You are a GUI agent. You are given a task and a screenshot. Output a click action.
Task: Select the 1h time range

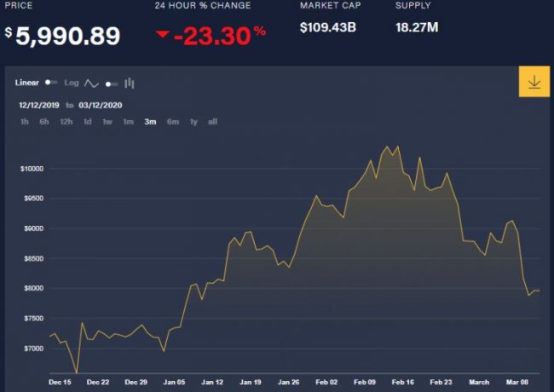(x=25, y=122)
